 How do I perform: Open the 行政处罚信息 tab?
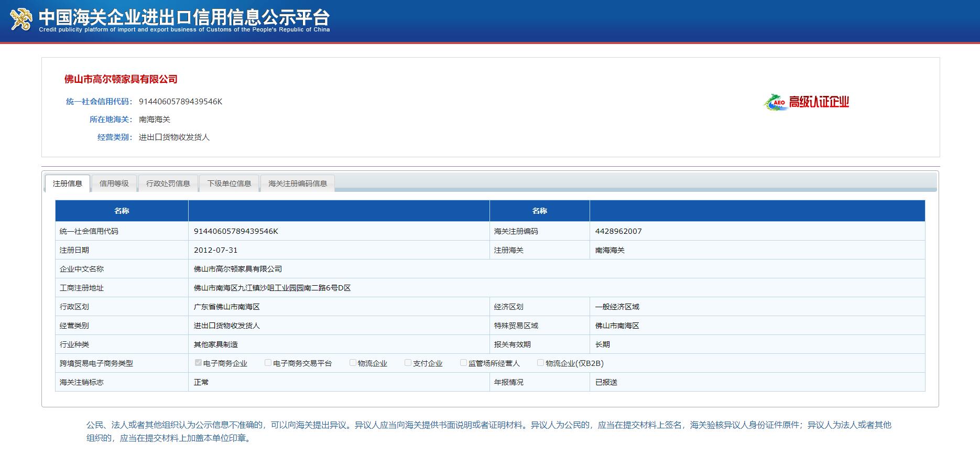pos(168,183)
